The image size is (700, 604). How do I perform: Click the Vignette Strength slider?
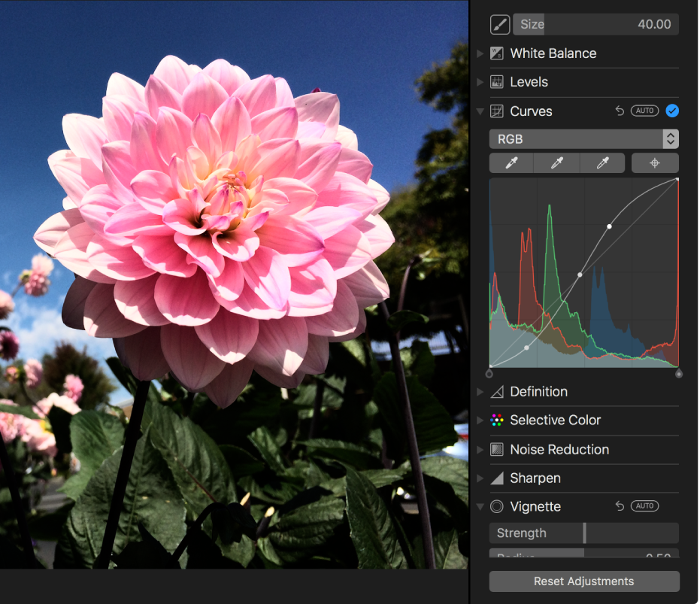click(583, 533)
